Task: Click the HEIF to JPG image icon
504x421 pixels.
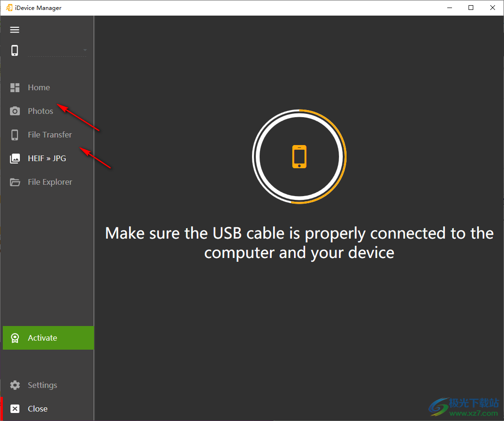Action: (x=15, y=158)
